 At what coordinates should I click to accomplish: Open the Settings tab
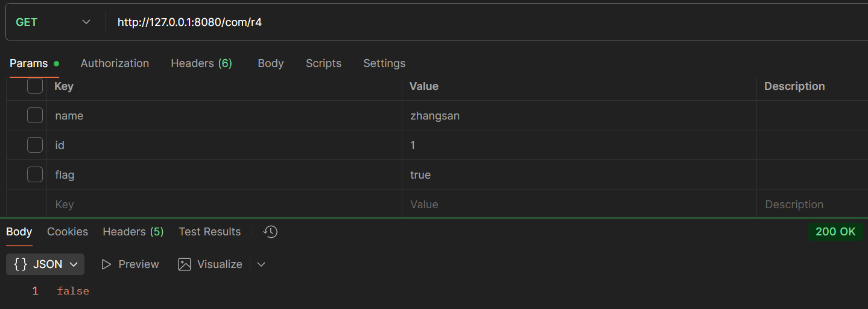(384, 63)
